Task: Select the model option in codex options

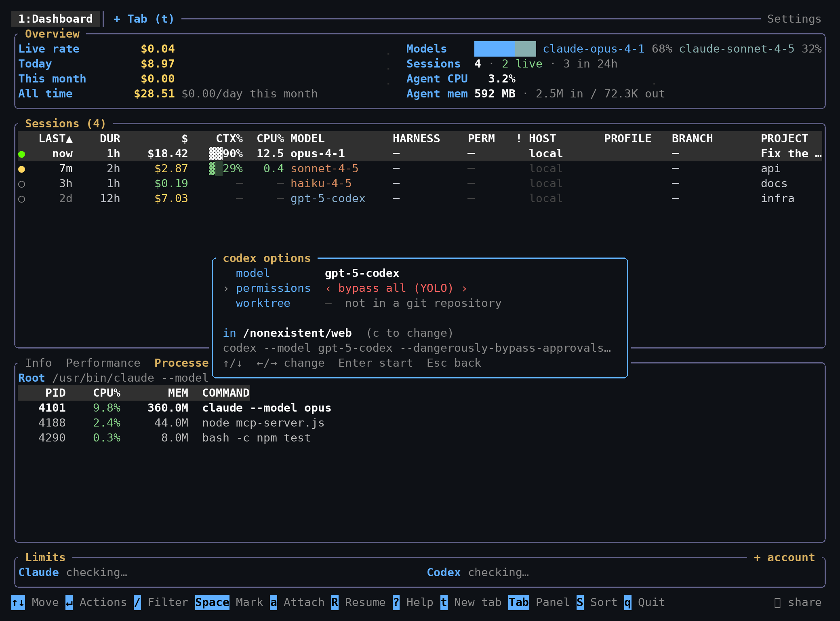Action: pyautogui.click(x=420, y=273)
